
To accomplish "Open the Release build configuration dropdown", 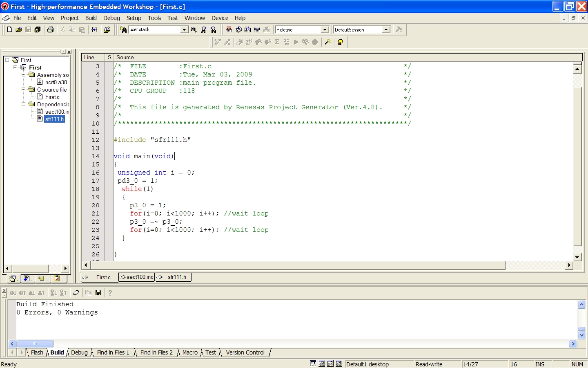I will pos(325,29).
